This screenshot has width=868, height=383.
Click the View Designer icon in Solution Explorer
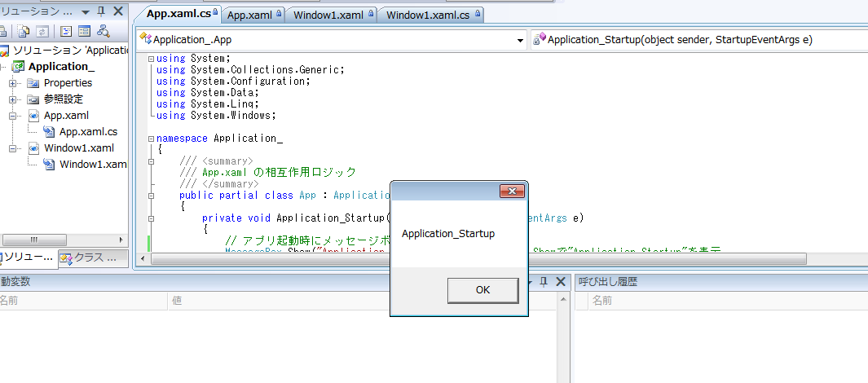click(84, 31)
